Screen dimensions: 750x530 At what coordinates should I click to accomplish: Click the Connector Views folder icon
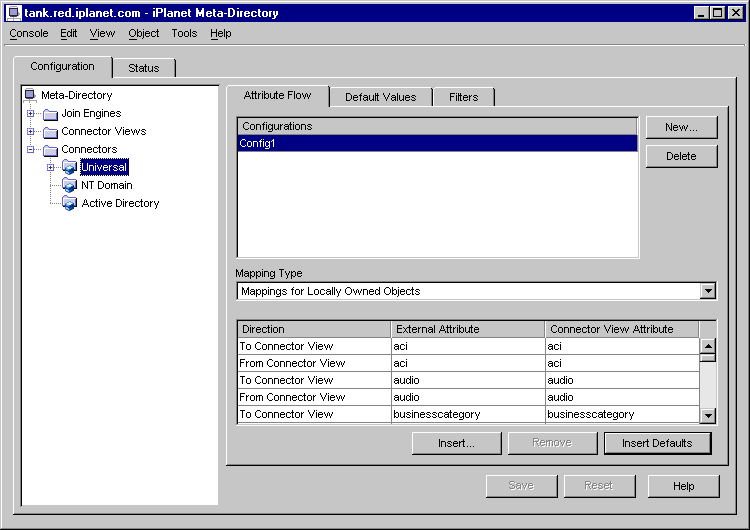pos(50,132)
